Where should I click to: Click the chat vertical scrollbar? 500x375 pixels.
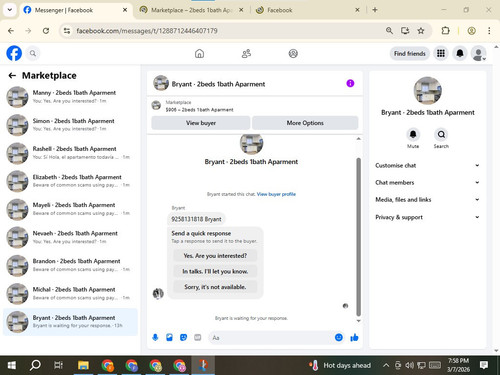pos(359,237)
